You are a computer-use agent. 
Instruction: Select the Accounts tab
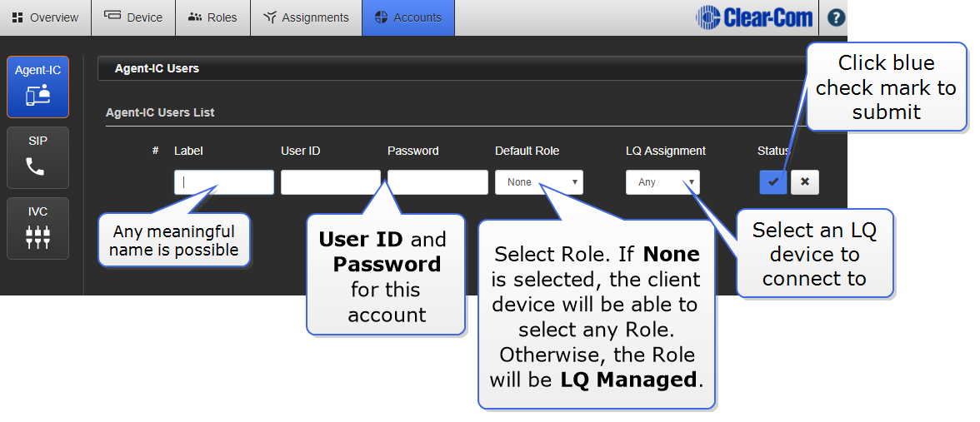point(408,17)
